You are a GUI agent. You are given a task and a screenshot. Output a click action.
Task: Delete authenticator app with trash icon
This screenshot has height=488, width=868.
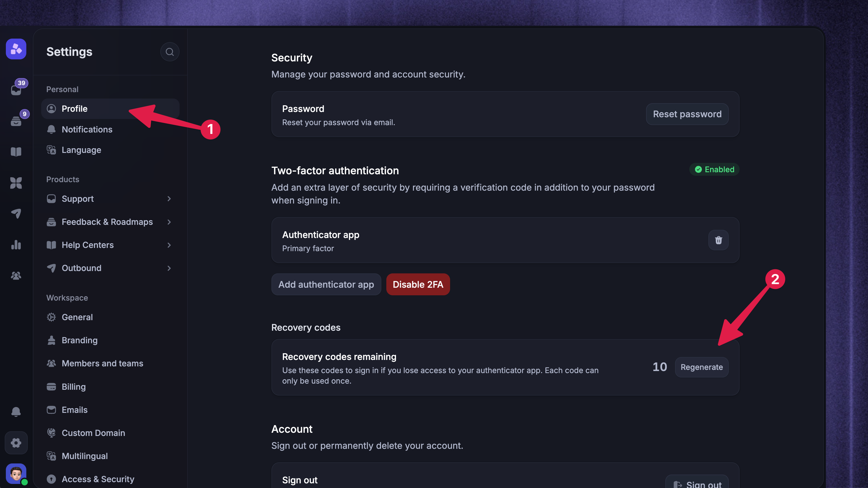[x=718, y=240]
